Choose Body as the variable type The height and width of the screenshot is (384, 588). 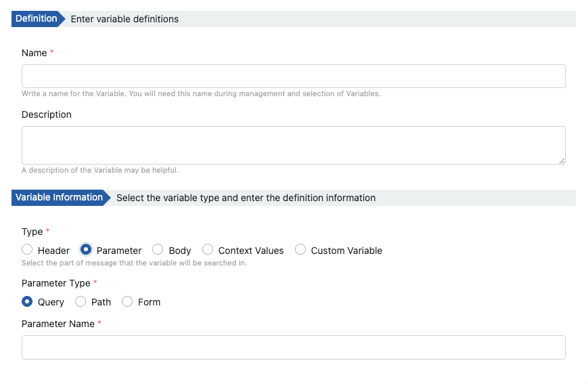(x=158, y=250)
